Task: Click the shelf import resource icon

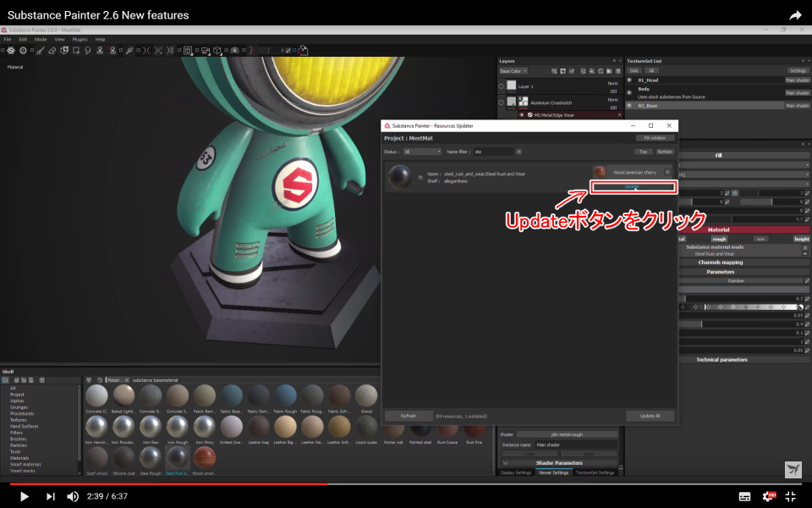Action: 42,380
